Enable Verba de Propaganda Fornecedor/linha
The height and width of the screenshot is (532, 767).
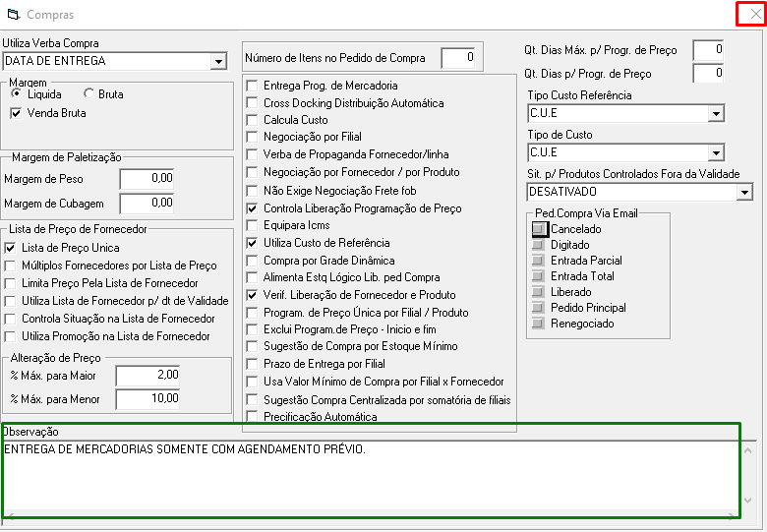point(253,154)
